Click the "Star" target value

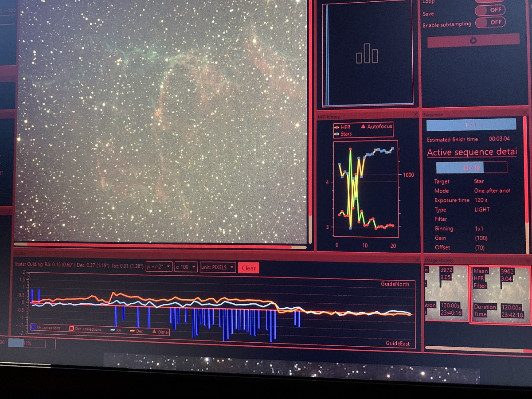[x=479, y=181]
